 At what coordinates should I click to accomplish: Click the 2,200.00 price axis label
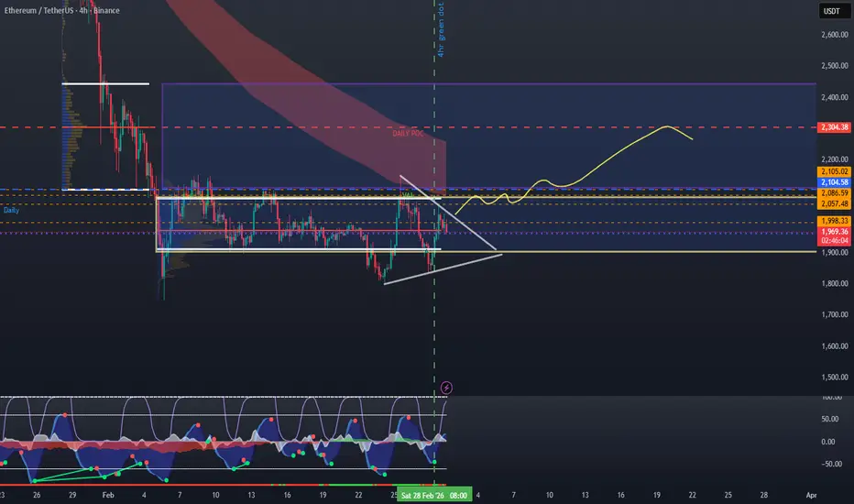(x=835, y=159)
